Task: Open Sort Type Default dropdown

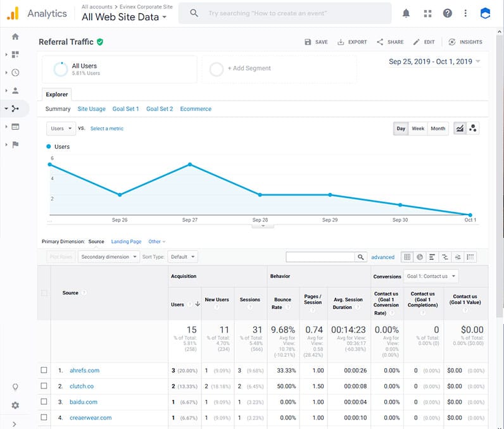Action: pyautogui.click(x=182, y=257)
